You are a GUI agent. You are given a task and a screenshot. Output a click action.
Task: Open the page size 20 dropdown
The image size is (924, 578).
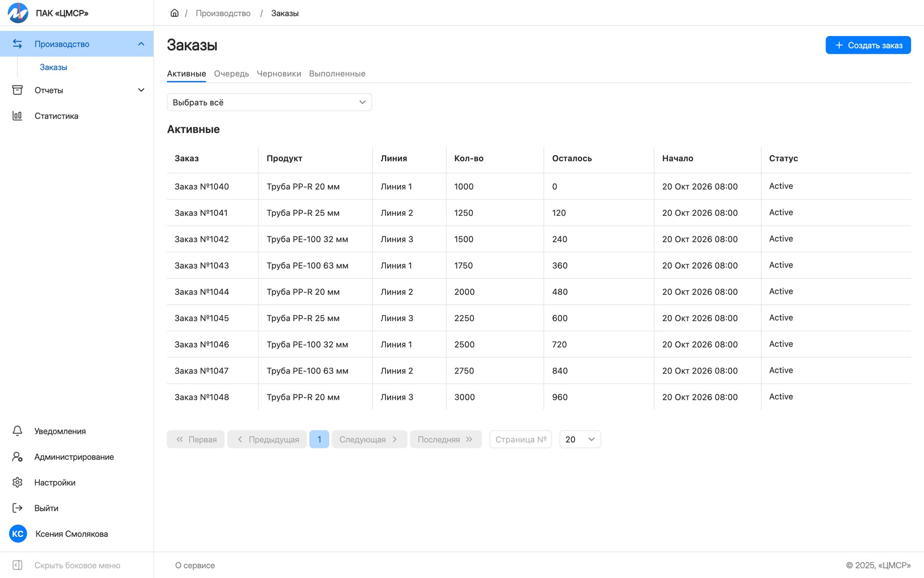pyautogui.click(x=580, y=439)
